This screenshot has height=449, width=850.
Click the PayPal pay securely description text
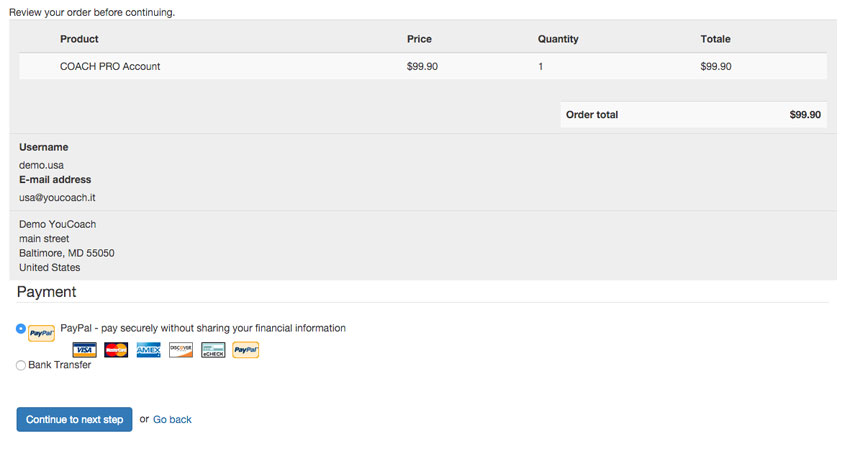(x=203, y=328)
